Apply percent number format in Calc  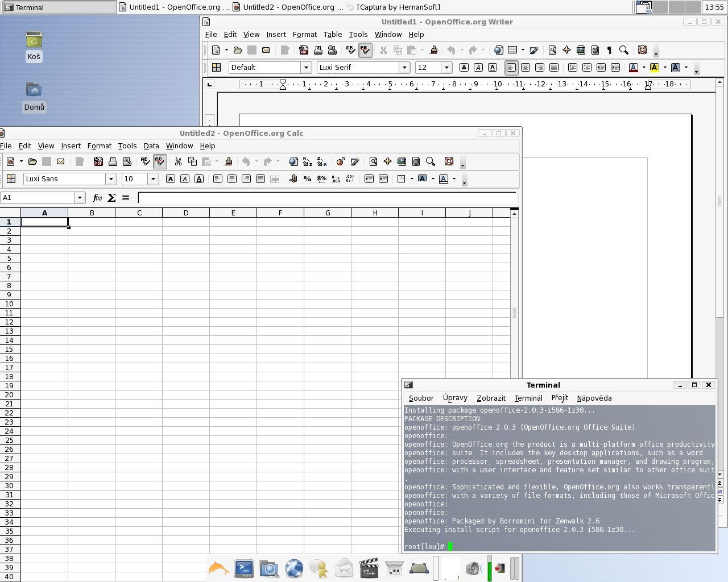[x=308, y=178]
